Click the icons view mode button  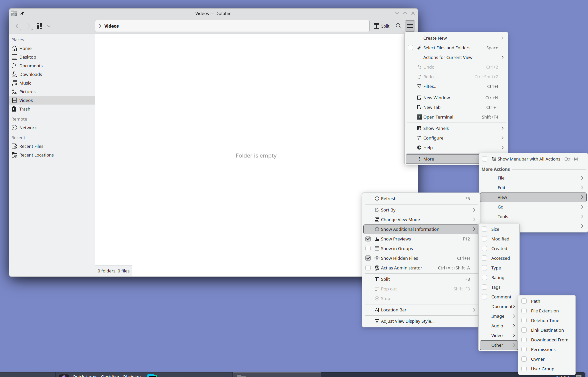tap(40, 26)
